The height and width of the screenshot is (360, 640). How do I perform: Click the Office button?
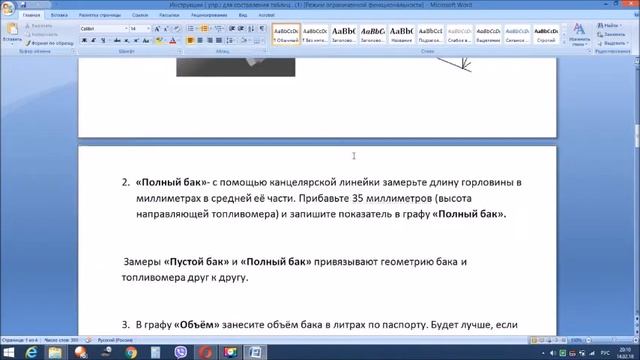[8, 8]
